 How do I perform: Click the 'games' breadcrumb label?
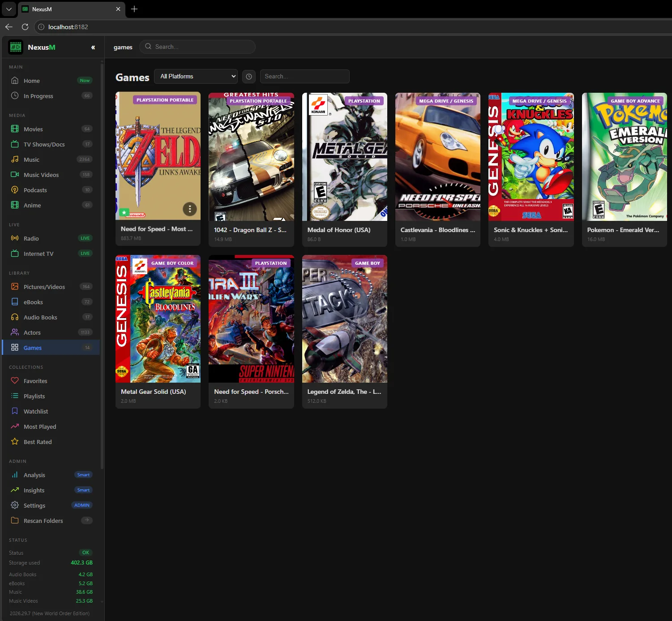[x=123, y=47]
